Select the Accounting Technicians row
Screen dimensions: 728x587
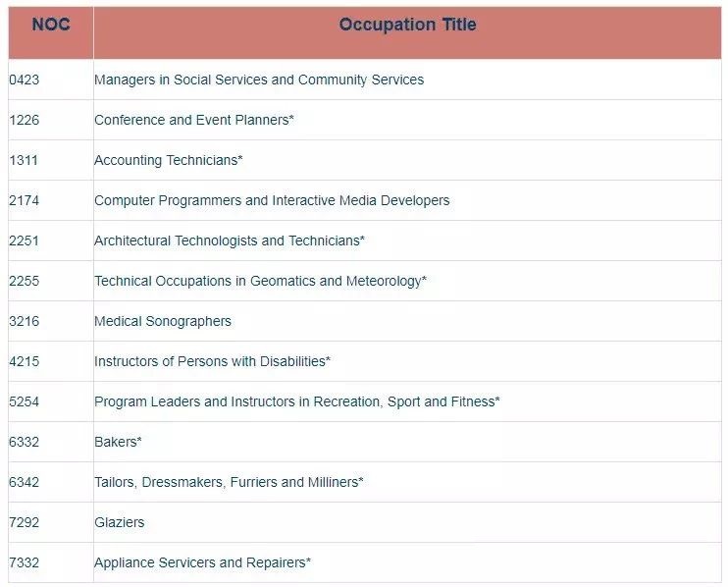[169, 160]
